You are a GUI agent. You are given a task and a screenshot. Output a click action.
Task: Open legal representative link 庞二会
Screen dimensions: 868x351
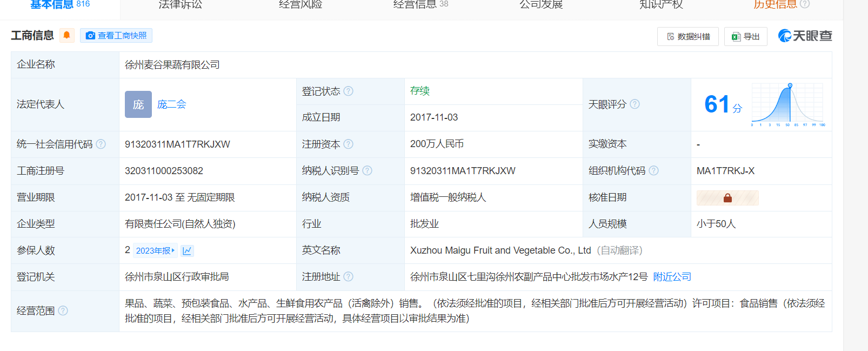tap(171, 104)
